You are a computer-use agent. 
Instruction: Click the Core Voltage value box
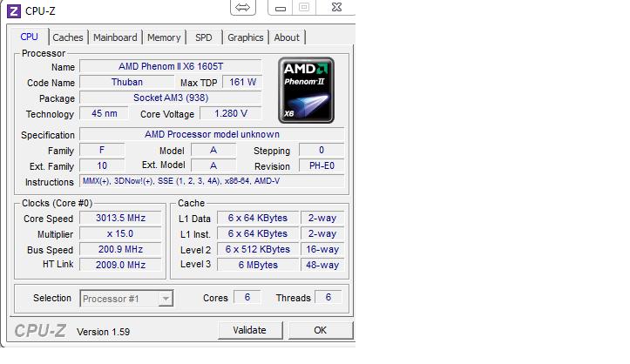click(230, 114)
